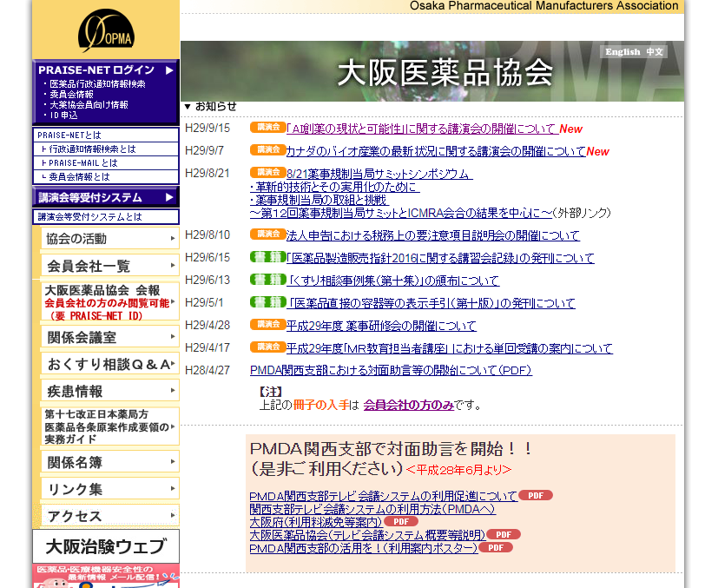718x588 pixels.
Task: Switch language to English
Action: pyautogui.click(x=622, y=52)
